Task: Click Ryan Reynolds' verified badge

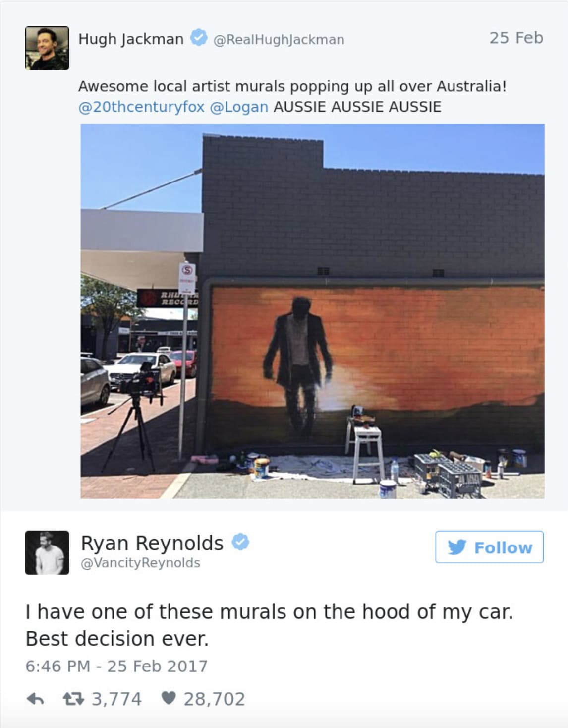Action: pos(240,542)
